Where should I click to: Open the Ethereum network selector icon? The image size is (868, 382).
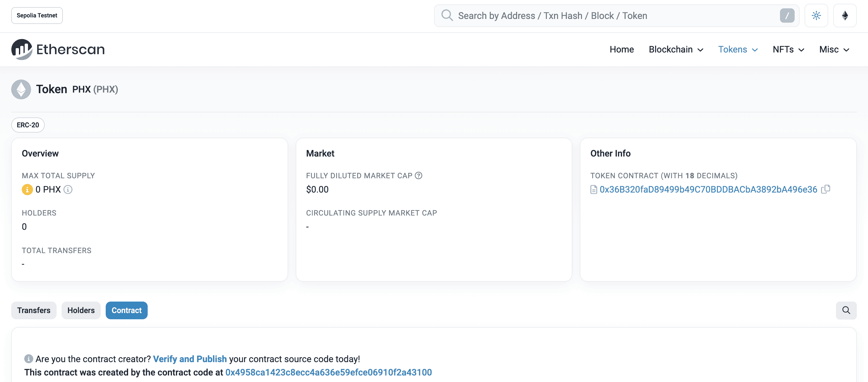coord(845,16)
